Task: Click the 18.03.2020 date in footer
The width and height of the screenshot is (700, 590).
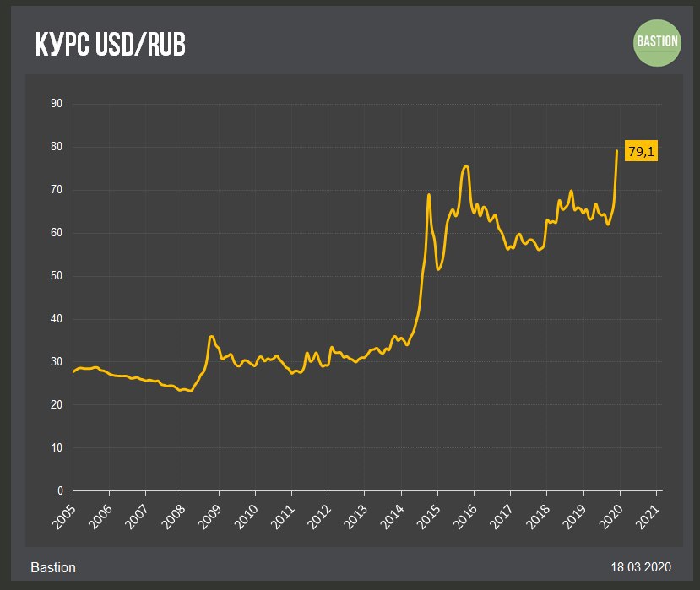Action: pyautogui.click(x=639, y=566)
